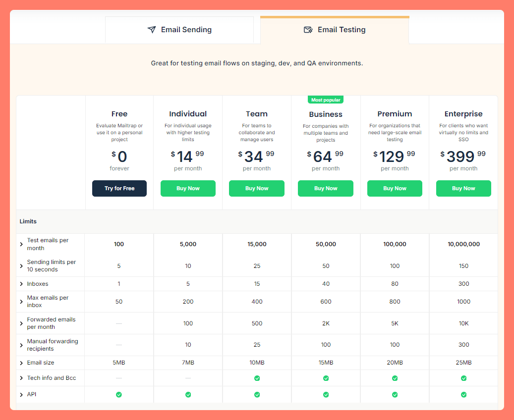Image resolution: width=514 pixels, height=420 pixels.
Task: Click the 15,000 test emails value
Action: point(257,244)
